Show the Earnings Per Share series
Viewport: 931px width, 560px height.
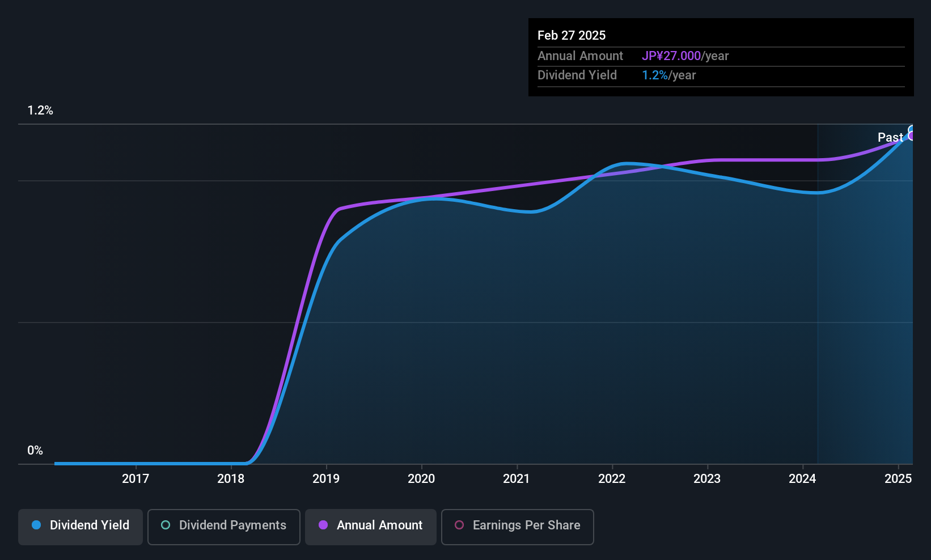tap(518, 527)
